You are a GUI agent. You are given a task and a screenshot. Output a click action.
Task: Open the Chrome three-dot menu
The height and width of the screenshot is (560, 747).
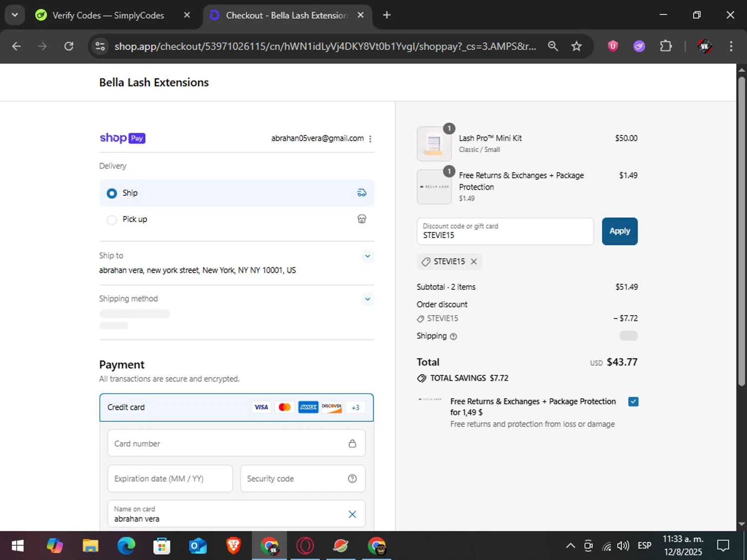coord(731,46)
